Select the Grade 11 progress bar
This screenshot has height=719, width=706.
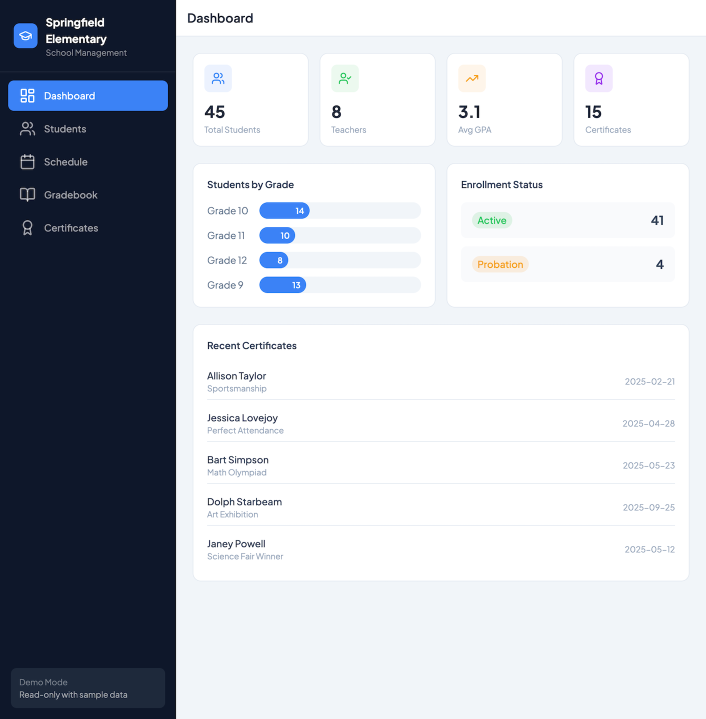[x=340, y=236]
